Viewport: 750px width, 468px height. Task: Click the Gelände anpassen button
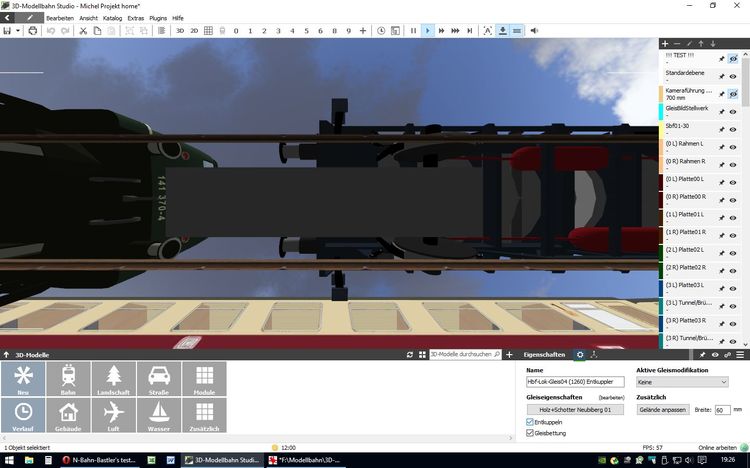(663, 409)
